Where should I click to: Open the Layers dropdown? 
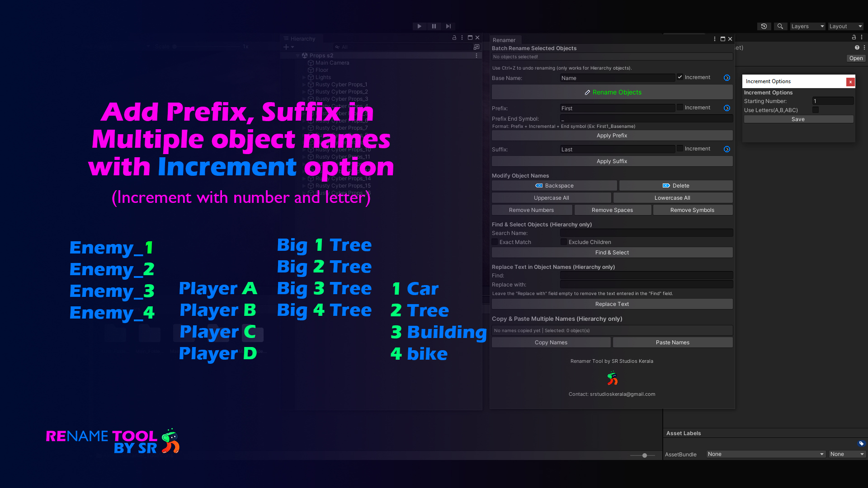click(x=807, y=26)
